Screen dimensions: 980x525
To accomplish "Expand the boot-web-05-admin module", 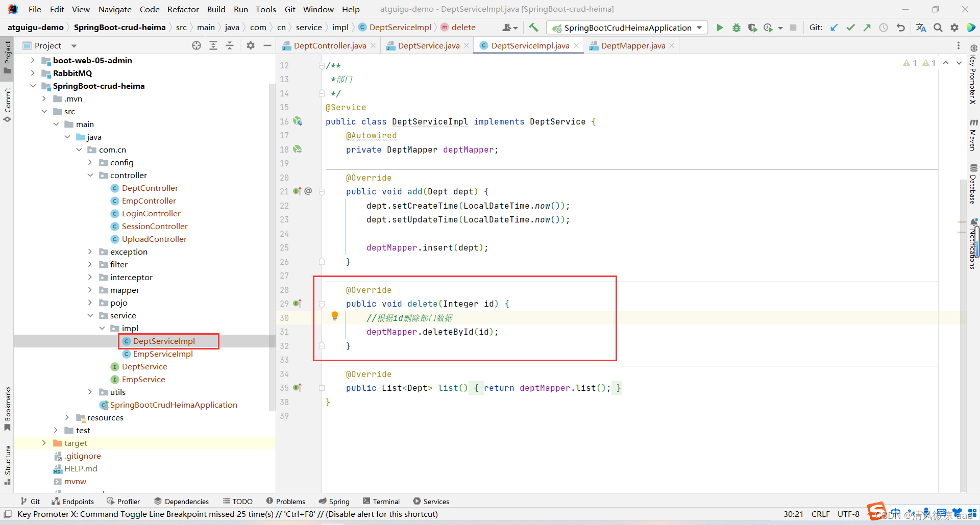I will coord(33,60).
